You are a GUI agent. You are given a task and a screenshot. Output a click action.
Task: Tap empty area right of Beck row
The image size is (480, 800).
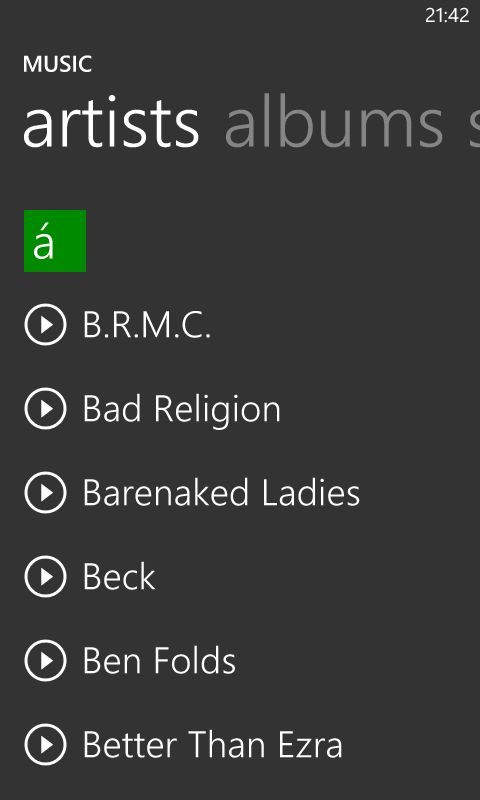click(316, 577)
